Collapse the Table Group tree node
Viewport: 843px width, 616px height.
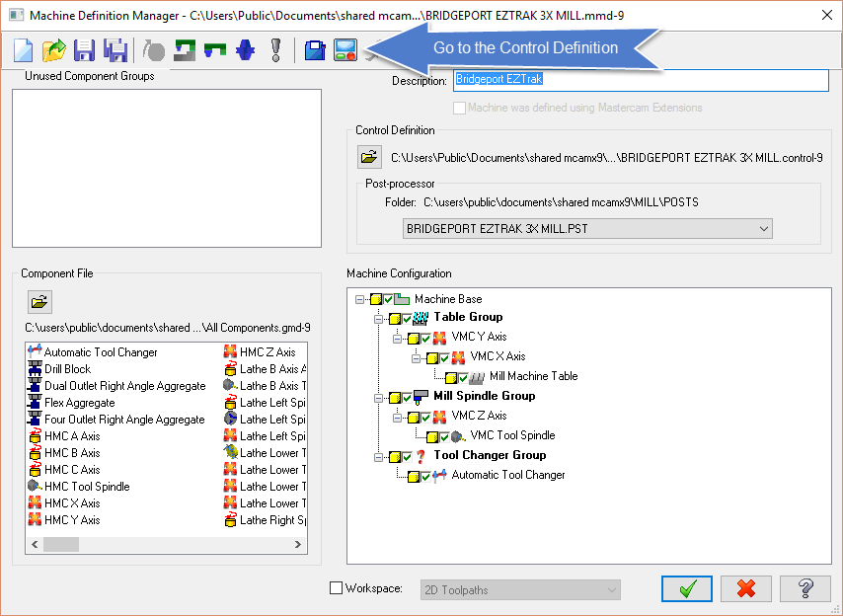(x=378, y=318)
